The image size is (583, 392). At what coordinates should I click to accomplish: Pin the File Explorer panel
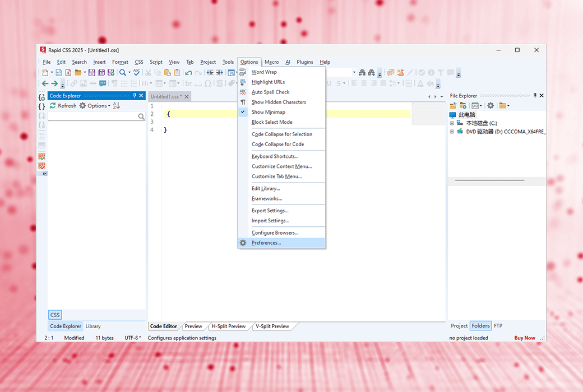coord(535,96)
